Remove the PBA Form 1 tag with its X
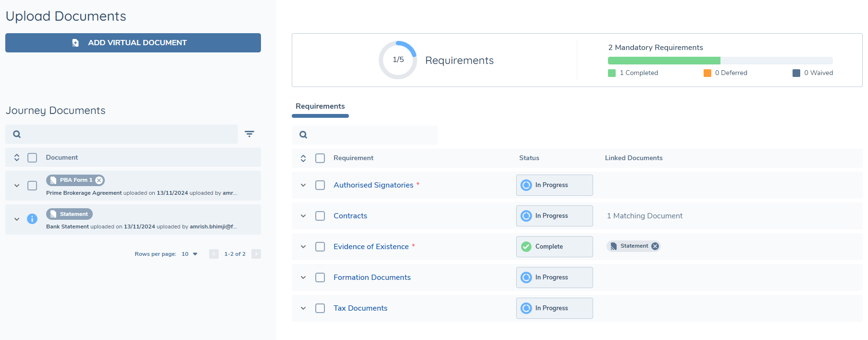This screenshot has width=868, height=340. [x=99, y=180]
